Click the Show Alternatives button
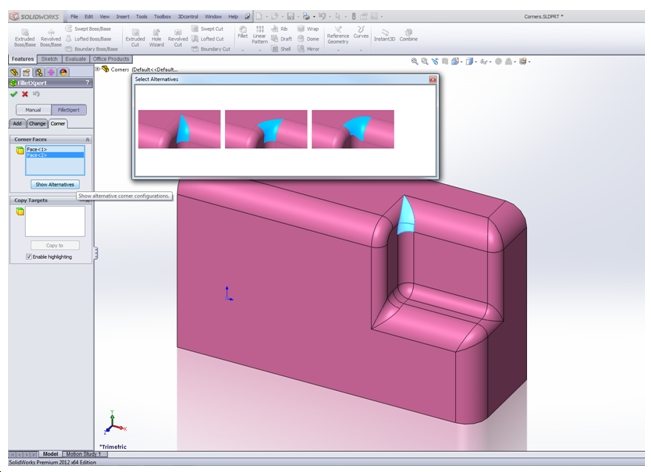The width and height of the screenshot is (651, 472). (55, 184)
